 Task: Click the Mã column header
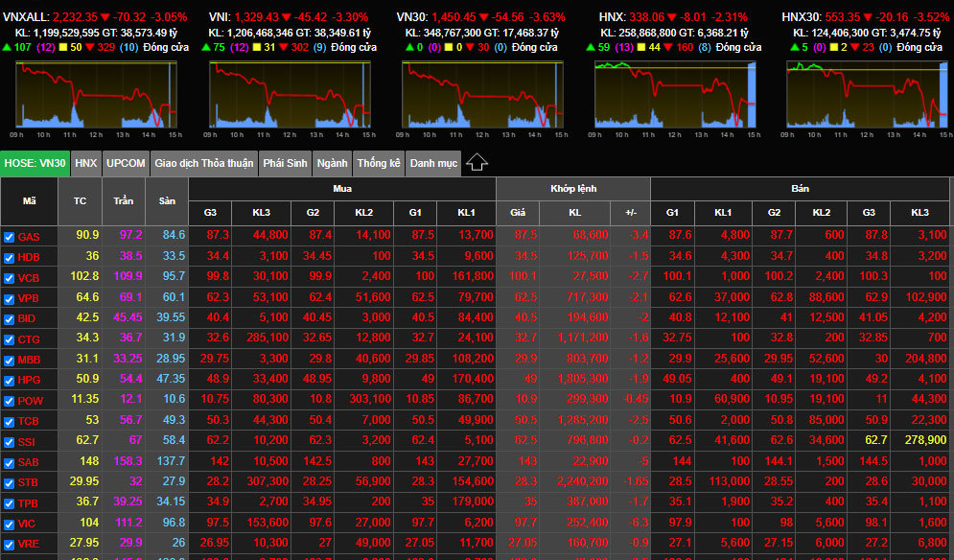[29, 201]
